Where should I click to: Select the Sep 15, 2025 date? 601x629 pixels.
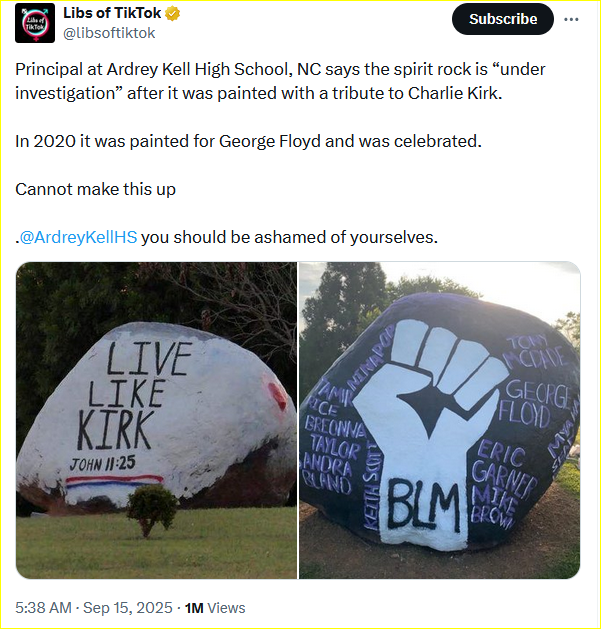(x=128, y=608)
